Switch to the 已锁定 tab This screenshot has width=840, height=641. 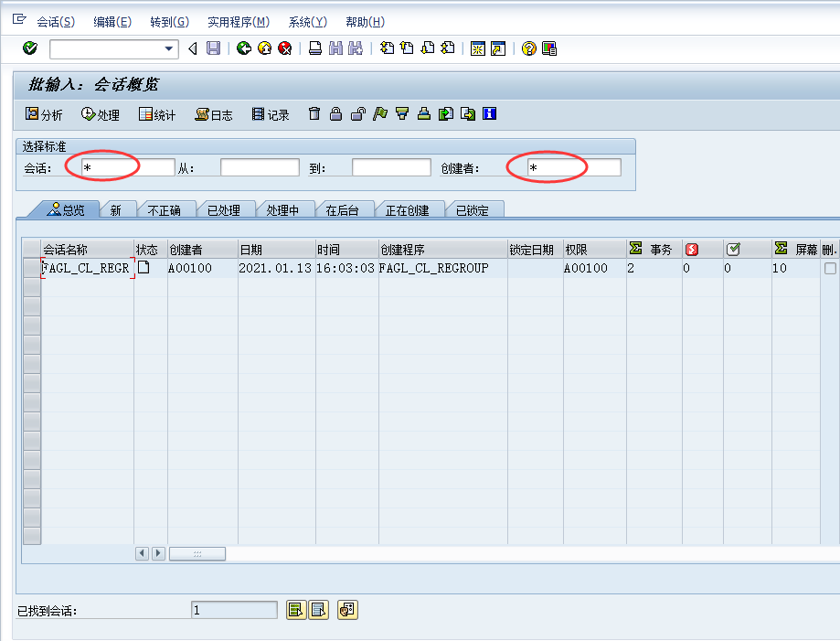click(473, 210)
